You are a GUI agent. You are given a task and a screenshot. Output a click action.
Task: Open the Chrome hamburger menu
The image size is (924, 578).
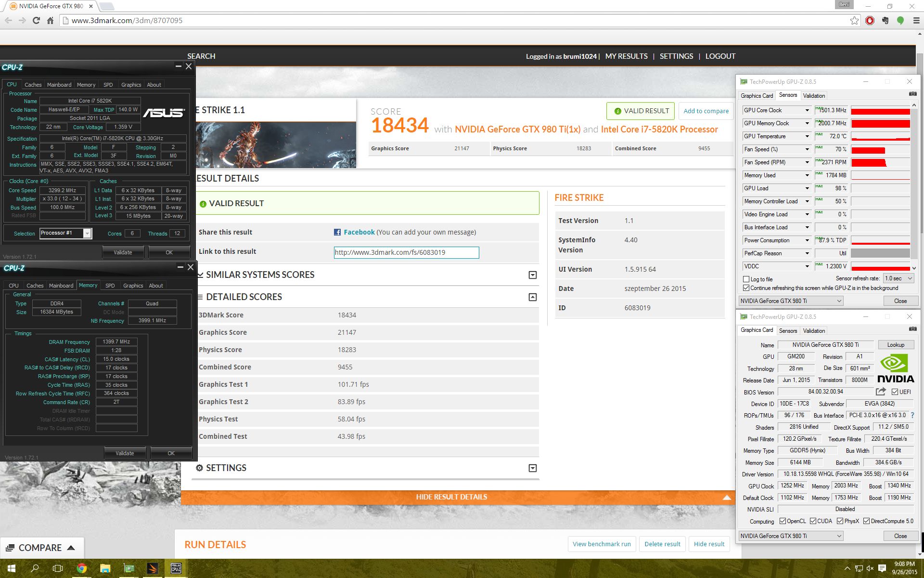coord(916,20)
